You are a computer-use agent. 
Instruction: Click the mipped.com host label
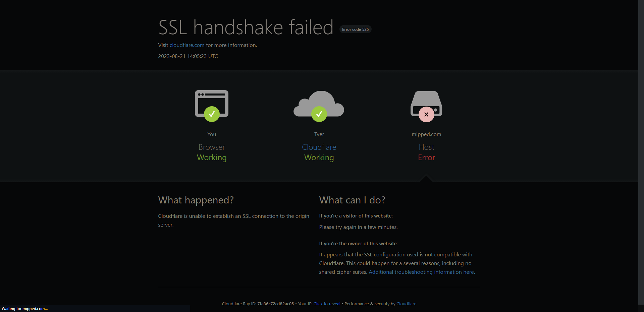426,134
